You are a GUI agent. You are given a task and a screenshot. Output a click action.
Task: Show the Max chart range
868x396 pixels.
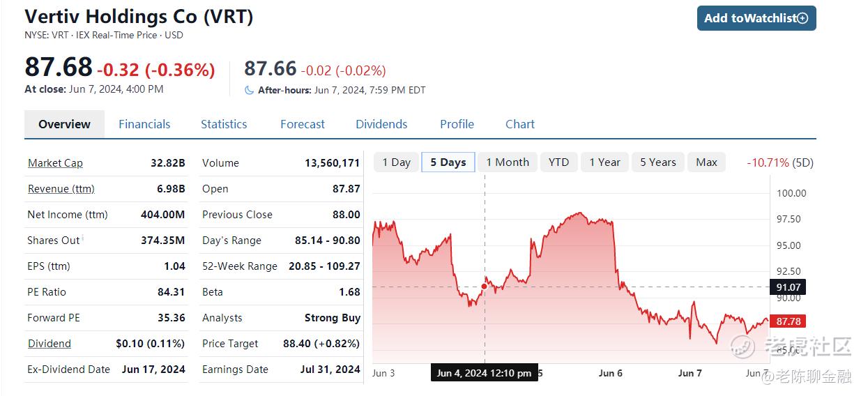(706, 162)
